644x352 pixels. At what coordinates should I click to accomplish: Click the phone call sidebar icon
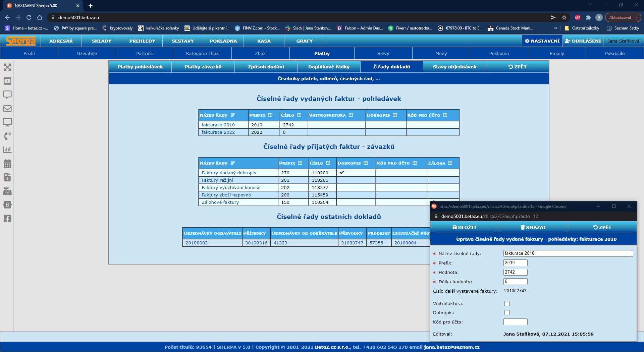pos(7,136)
